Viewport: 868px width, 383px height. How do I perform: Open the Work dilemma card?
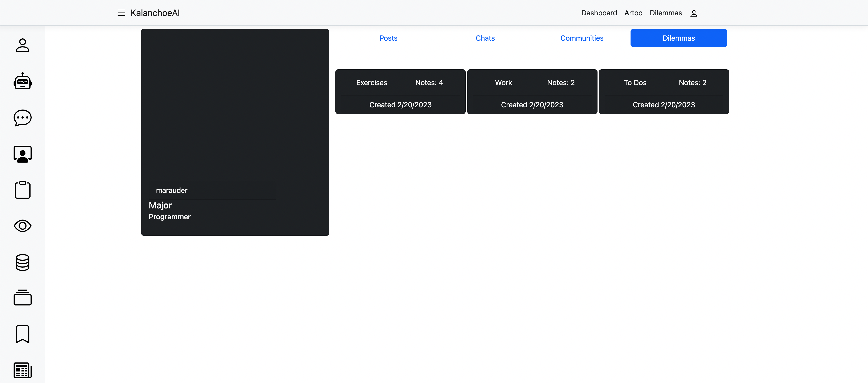(532, 91)
